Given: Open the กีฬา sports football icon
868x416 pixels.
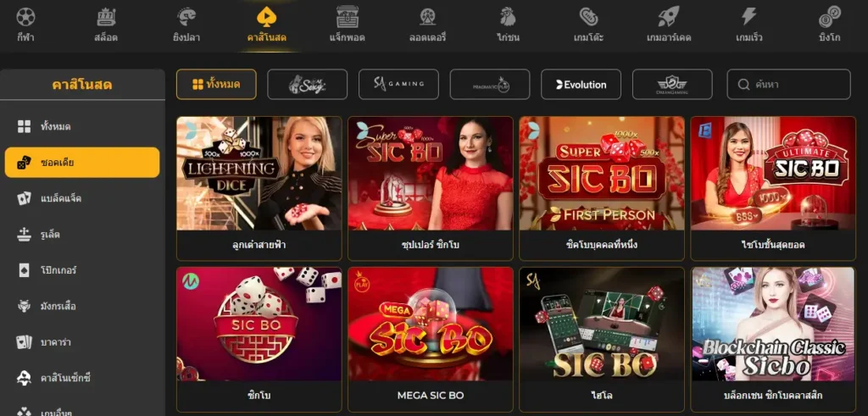Looking at the screenshot, I should point(25,17).
